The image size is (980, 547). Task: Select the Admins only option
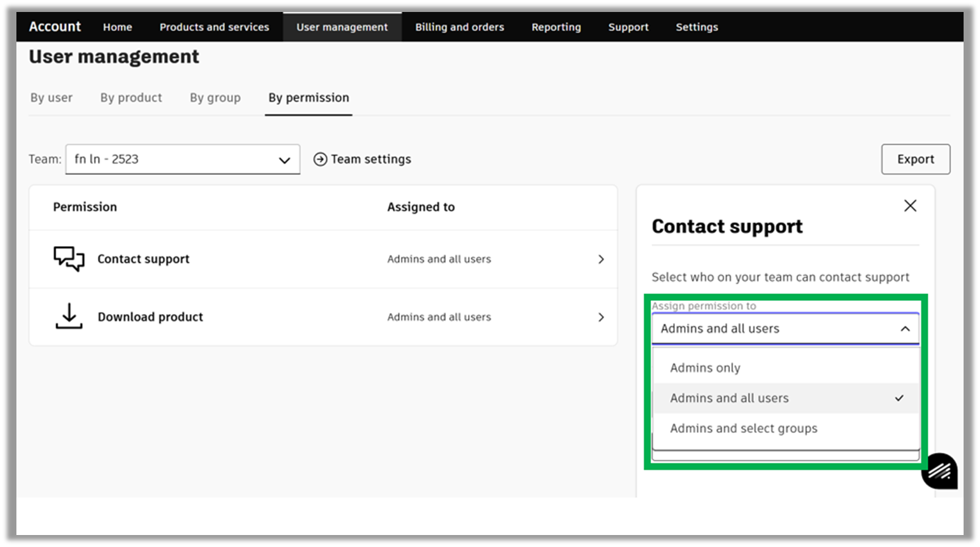pyautogui.click(x=704, y=368)
